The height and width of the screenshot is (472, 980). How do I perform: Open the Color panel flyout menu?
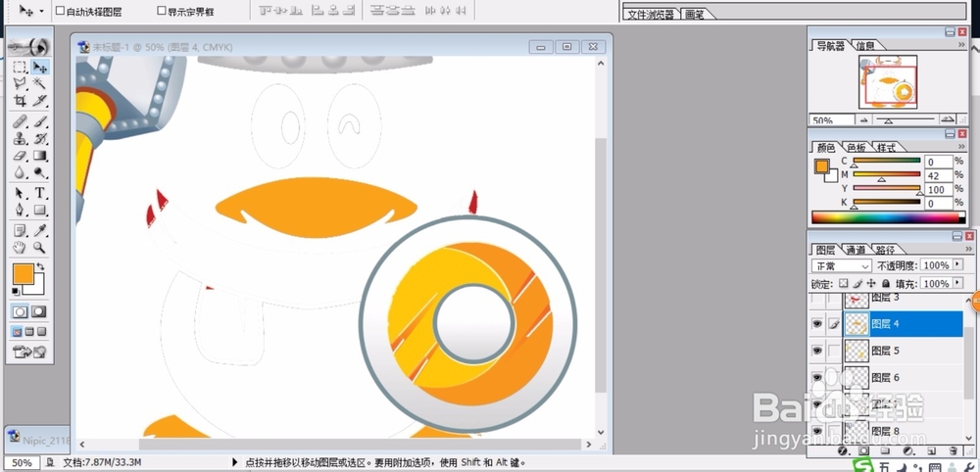(962, 147)
